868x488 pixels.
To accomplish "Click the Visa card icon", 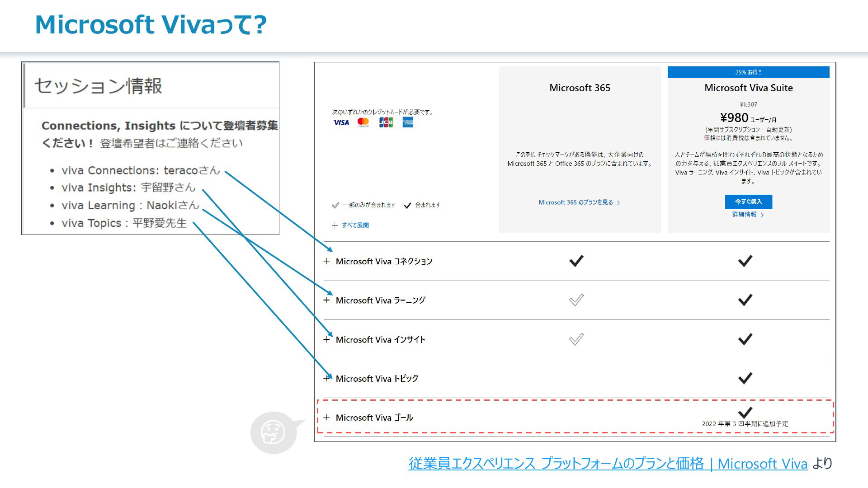I will [341, 122].
